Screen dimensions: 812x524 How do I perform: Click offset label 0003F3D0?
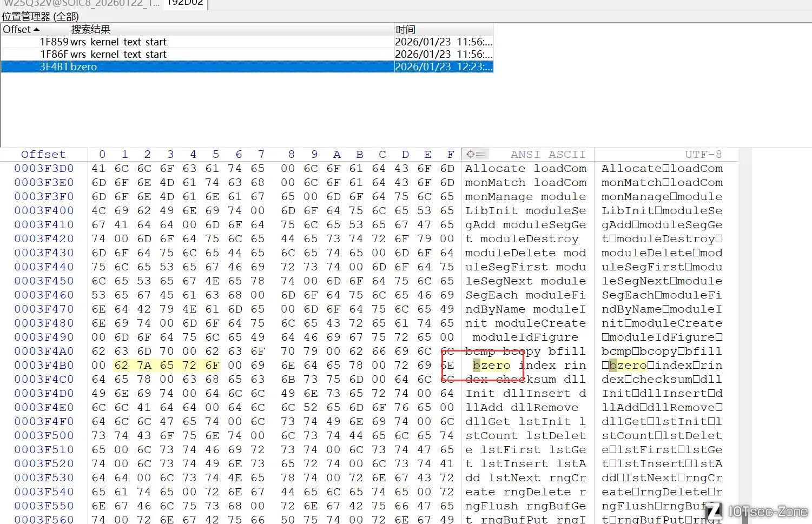click(44, 169)
